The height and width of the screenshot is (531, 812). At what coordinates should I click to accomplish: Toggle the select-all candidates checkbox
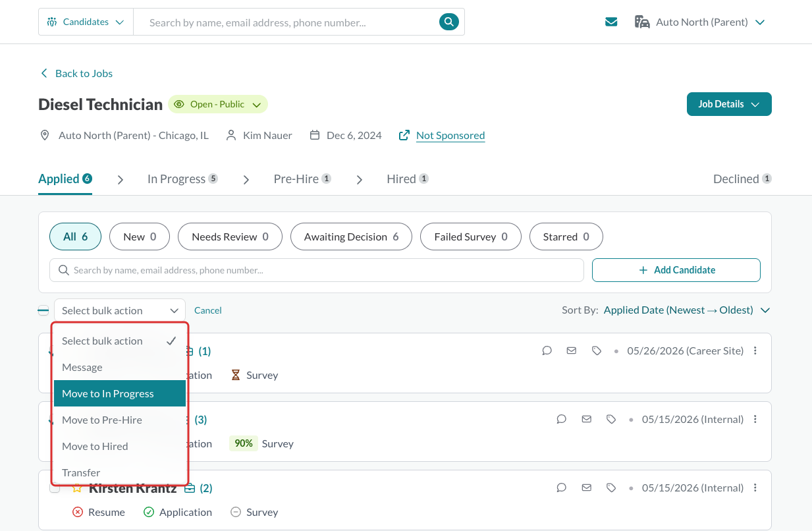coord(43,310)
